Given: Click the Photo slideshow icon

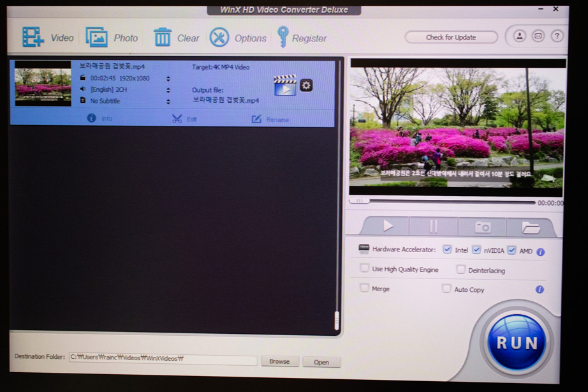Looking at the screenshot, I should coord(96,37).
